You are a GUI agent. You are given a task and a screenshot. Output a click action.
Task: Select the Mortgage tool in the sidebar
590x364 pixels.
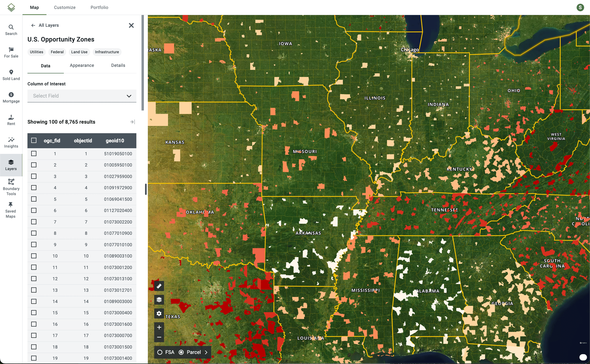point(11,97)
